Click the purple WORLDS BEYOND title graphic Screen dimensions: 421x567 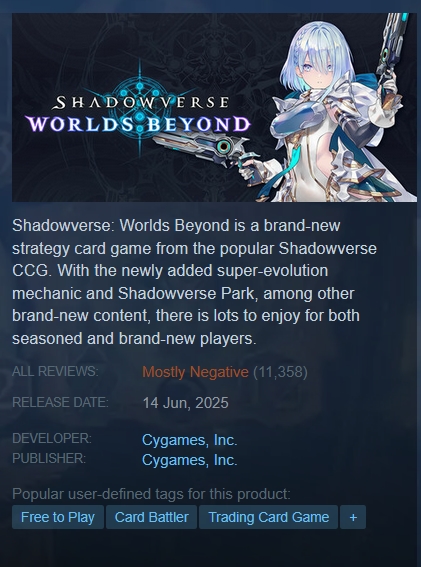point(138,124)
